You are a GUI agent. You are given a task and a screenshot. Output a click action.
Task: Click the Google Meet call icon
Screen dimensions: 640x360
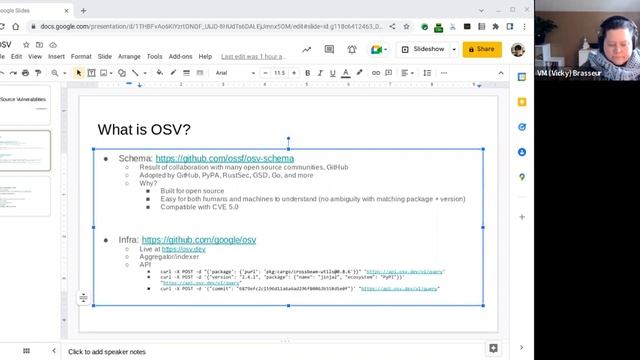point(376,50)
